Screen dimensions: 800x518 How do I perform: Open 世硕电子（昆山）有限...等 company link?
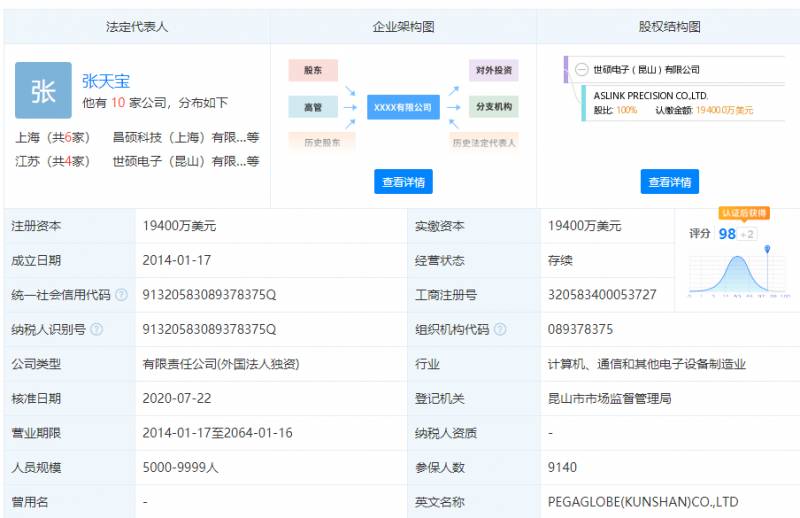coord(186,161)
